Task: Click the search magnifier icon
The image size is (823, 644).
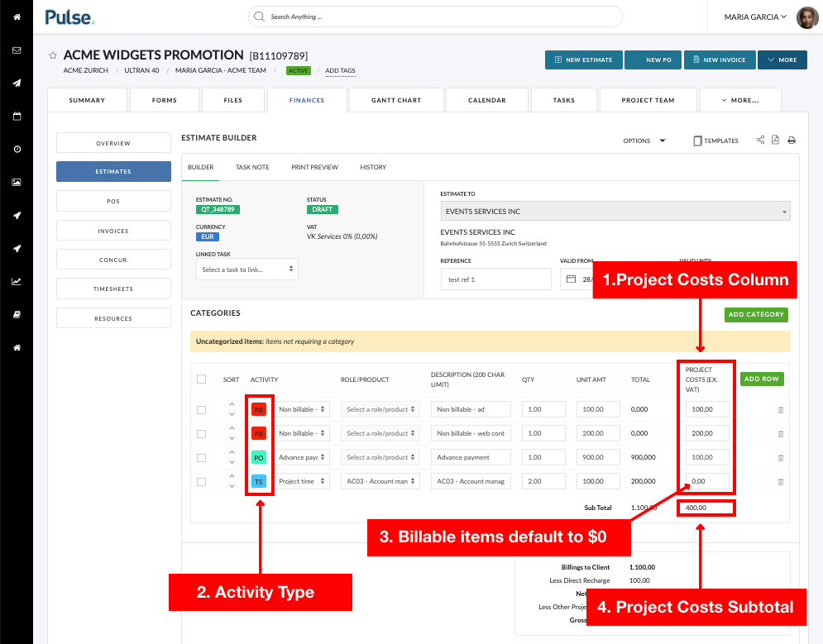Action: pos(259,17)
